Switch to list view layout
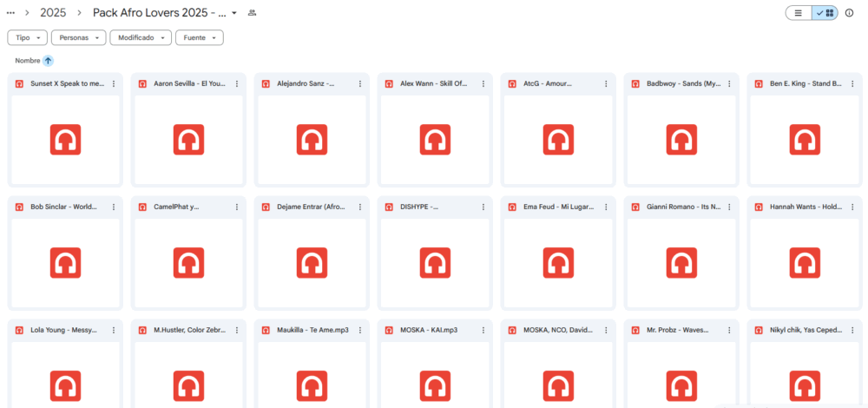868x408 pixels. [799, 13]
